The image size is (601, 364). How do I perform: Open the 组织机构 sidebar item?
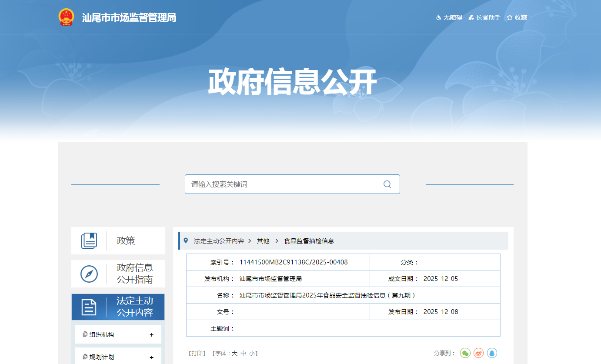pos(102,335)
